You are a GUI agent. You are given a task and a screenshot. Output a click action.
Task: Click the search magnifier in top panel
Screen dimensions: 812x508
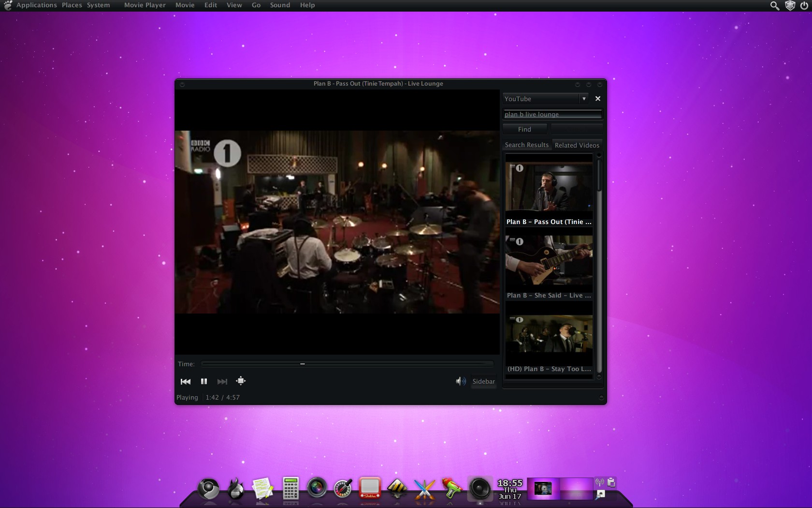tap(775, 5)
